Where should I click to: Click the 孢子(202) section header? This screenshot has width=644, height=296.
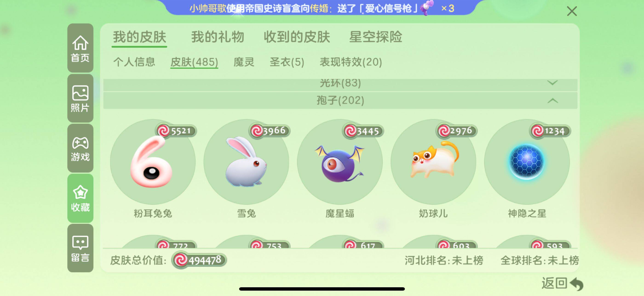pyautogui.click(x=340, y=101)
